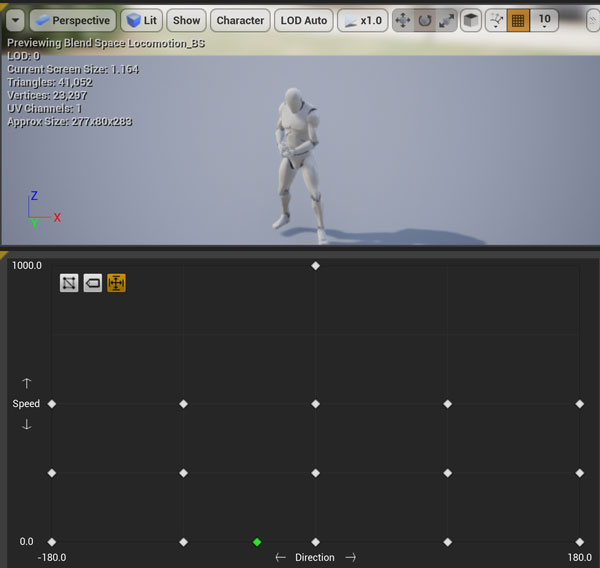This screenshot has width=600, height=568.
Task: Open the Lit view mode menu
Action: tap(141, 20)
